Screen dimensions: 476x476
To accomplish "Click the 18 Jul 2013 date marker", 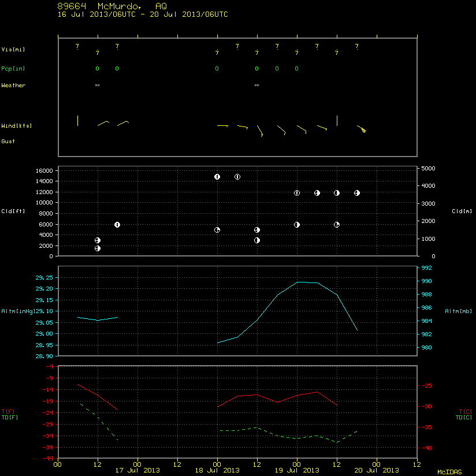I will tap(217, 470).
